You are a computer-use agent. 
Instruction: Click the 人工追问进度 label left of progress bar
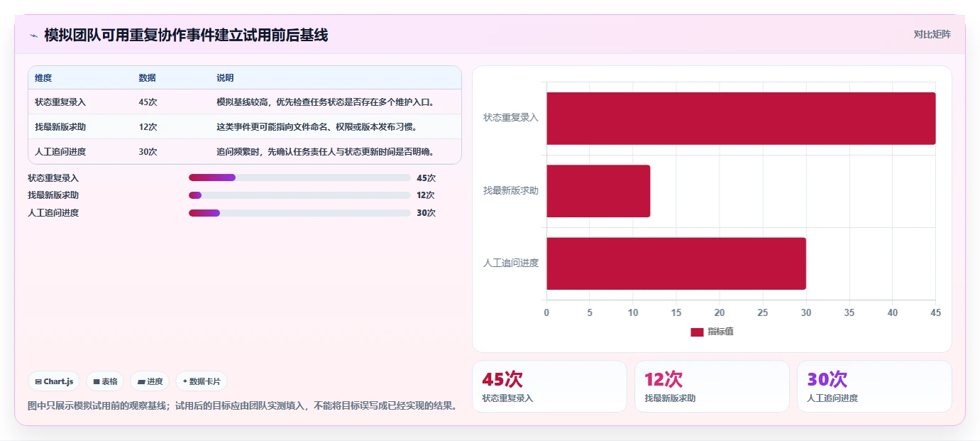[53, 213]
